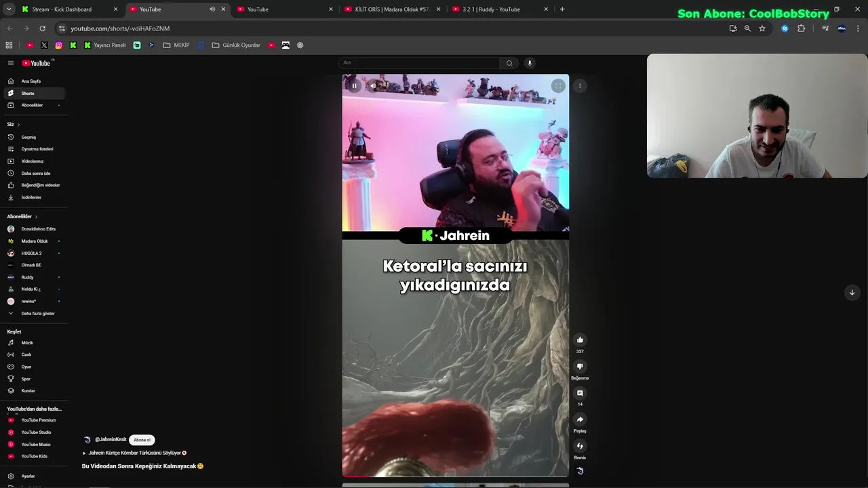Open the sound avatar below Remix
The height and width of the screenshot is (488, 868).
pos(580,471)
